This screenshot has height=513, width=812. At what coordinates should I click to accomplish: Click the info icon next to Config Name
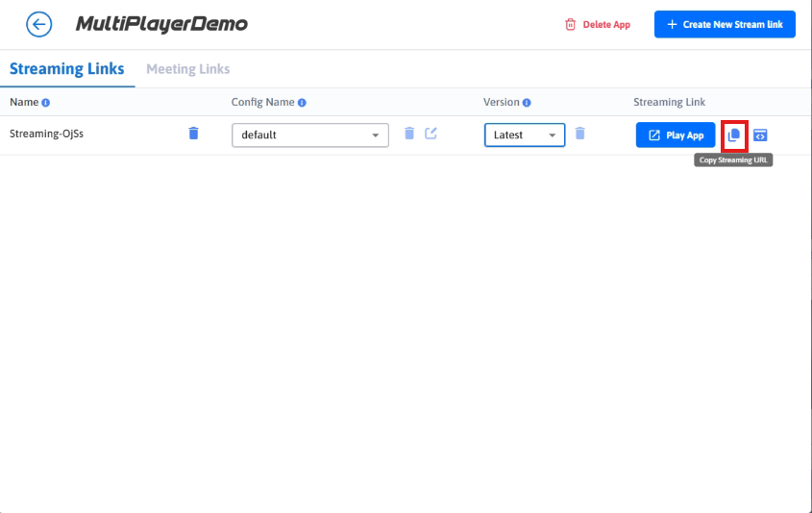(302, 103)
